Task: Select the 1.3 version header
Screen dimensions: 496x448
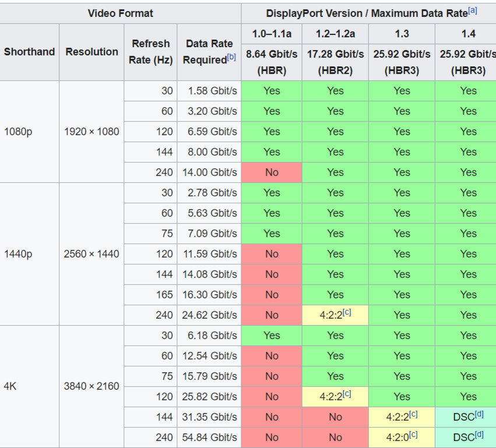Action: point(402,34)
